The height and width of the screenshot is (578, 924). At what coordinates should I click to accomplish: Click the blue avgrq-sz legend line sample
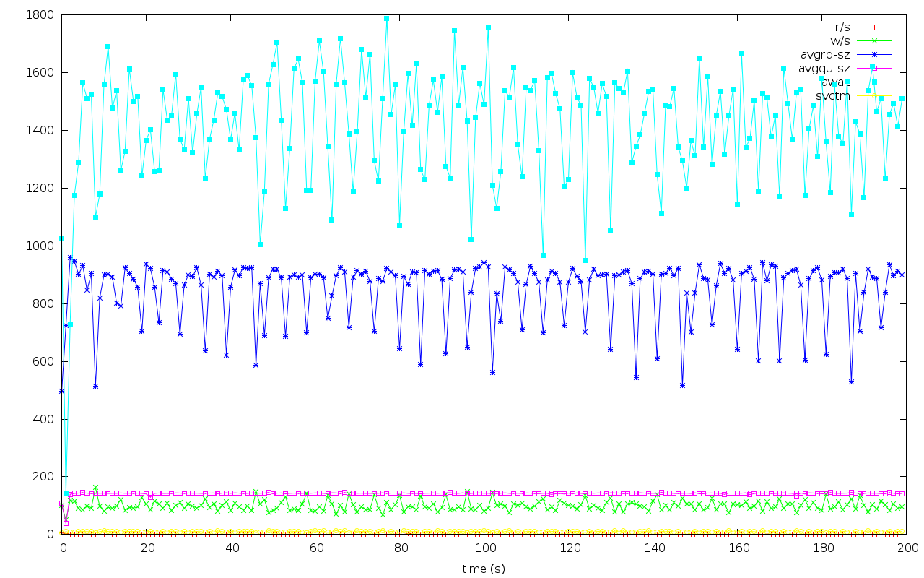[x=873, y=55]
